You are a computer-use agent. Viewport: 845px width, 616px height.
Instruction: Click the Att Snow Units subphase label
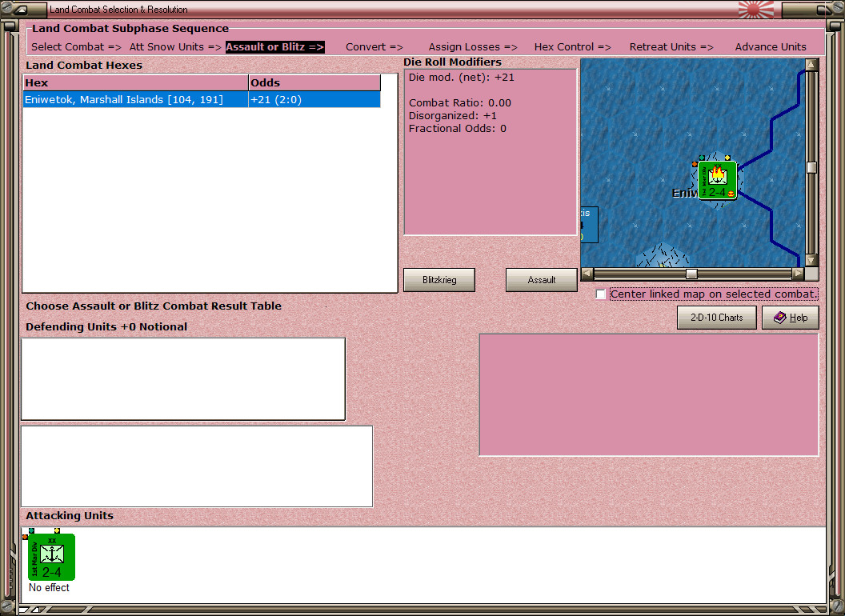point(175,47)
